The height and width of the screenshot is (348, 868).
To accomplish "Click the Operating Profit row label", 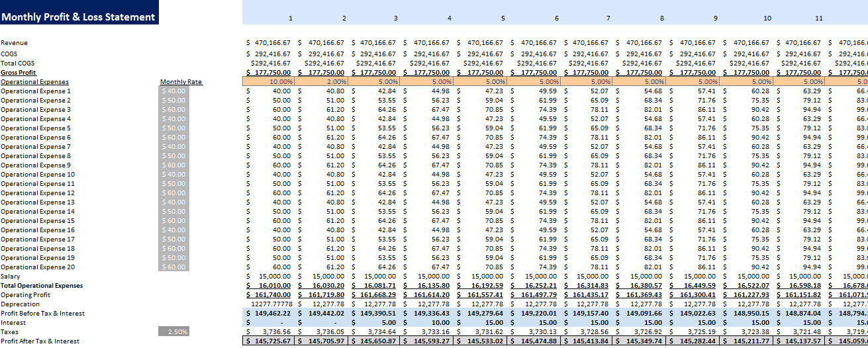I will pos(25,294).
